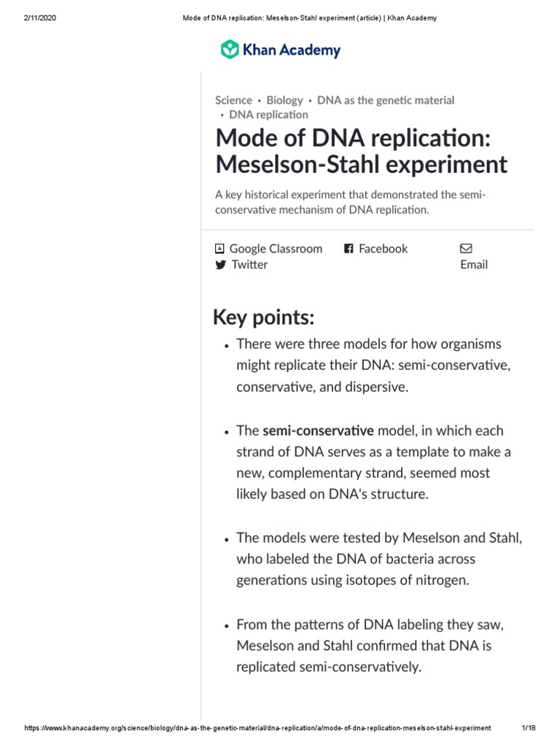Click the Google Classroom share icon
560x747 pixels.
tap(220, 249)
